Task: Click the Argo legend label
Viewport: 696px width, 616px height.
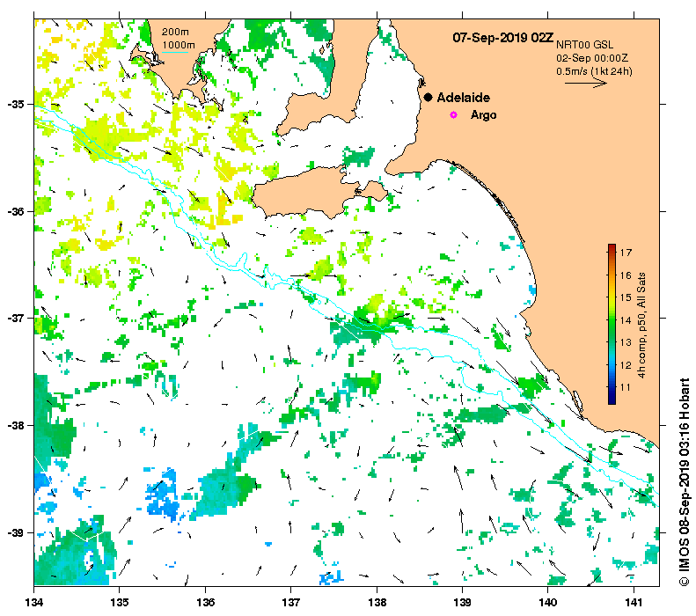Action: click(483, 115)
